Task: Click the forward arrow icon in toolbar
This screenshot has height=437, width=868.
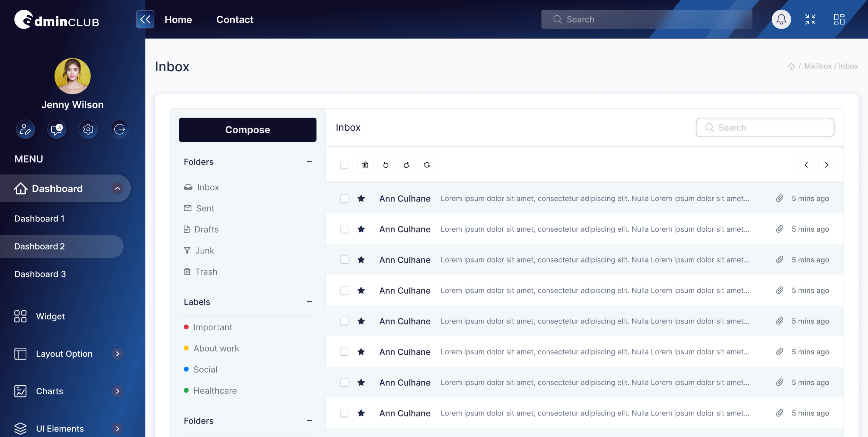Action: [406, 164]
